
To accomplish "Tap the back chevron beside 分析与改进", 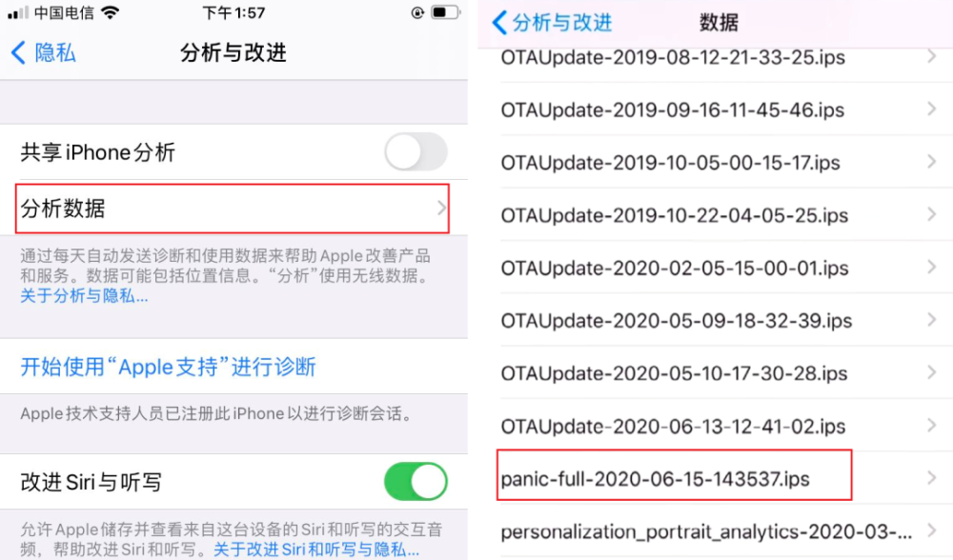I will [499, 23].
